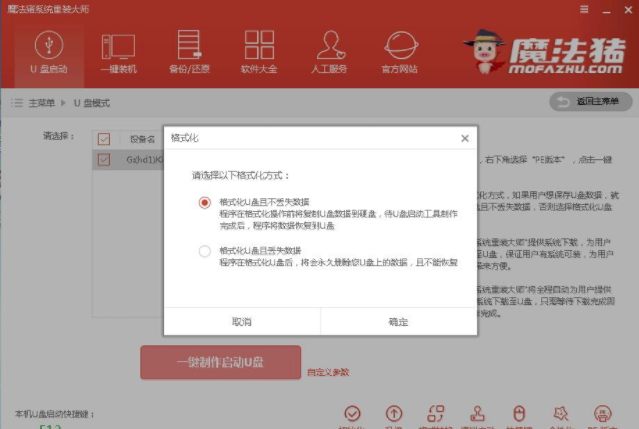Viewport: 639px width, 429px height.
Task: Toggle the checkbox for the hd1 device row
Action: [103, 159]
